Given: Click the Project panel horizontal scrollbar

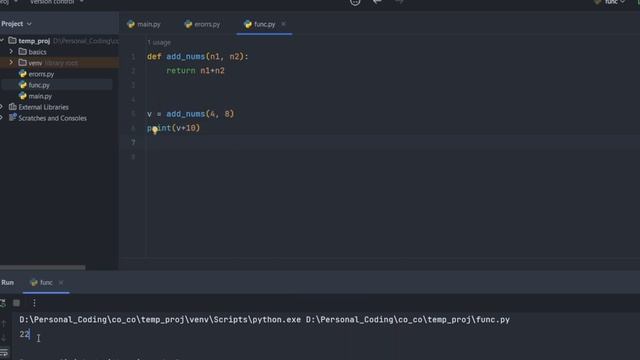Looking at the screenshot, I should (43, 267).
